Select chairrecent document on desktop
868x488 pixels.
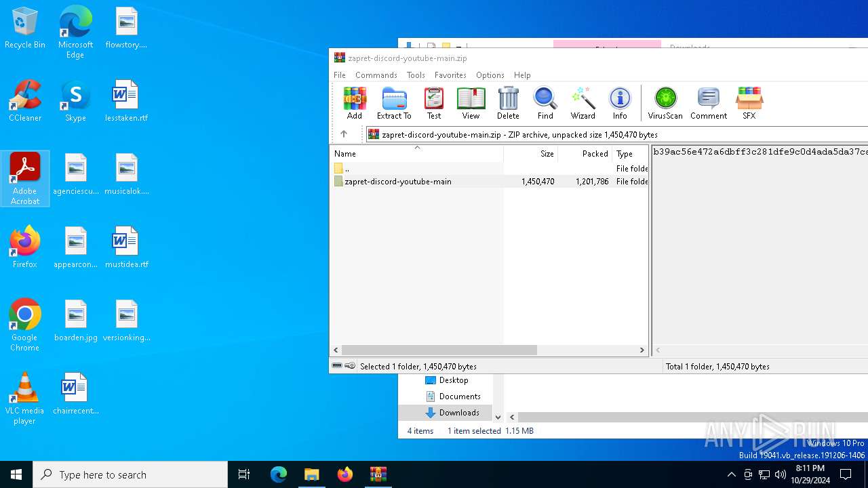click(75, 394)
